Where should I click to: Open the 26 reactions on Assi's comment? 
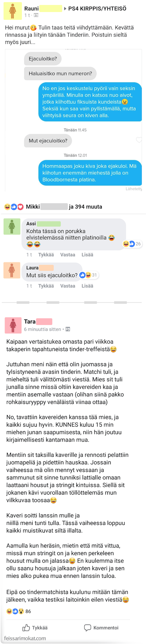pyautogui.click(x=132, y=244)
